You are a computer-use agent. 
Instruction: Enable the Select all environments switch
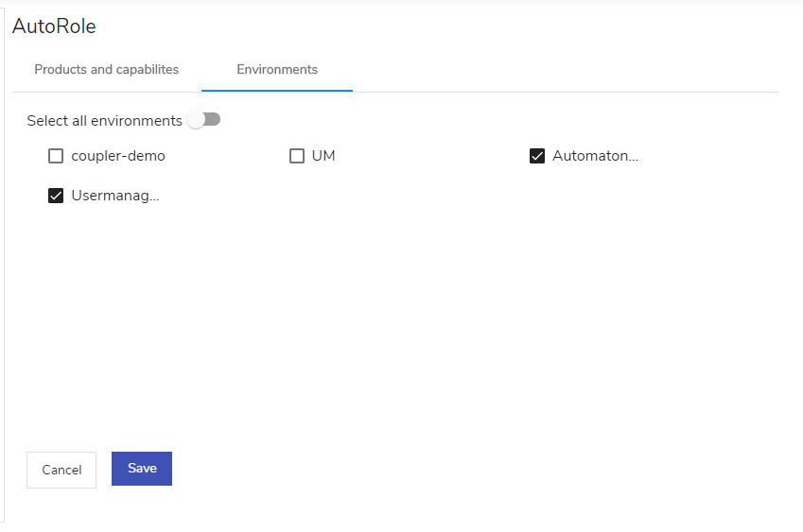pos(203,120)
